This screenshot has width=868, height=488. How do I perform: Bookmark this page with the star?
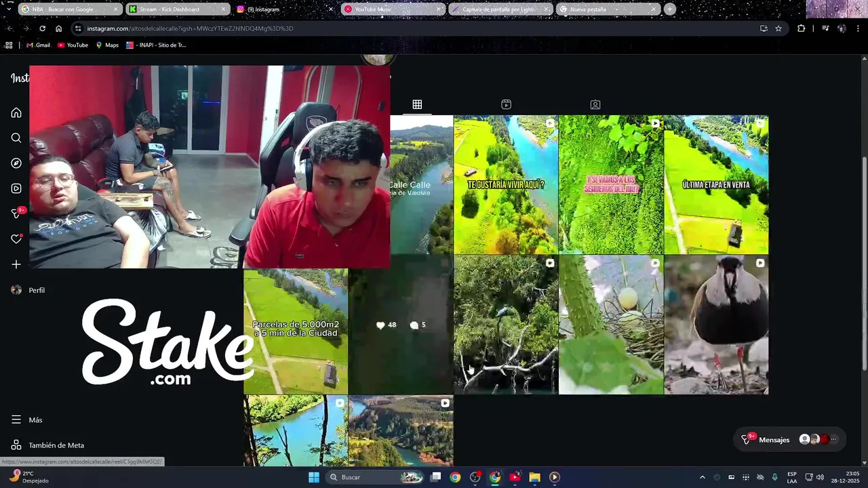(778, 28)
